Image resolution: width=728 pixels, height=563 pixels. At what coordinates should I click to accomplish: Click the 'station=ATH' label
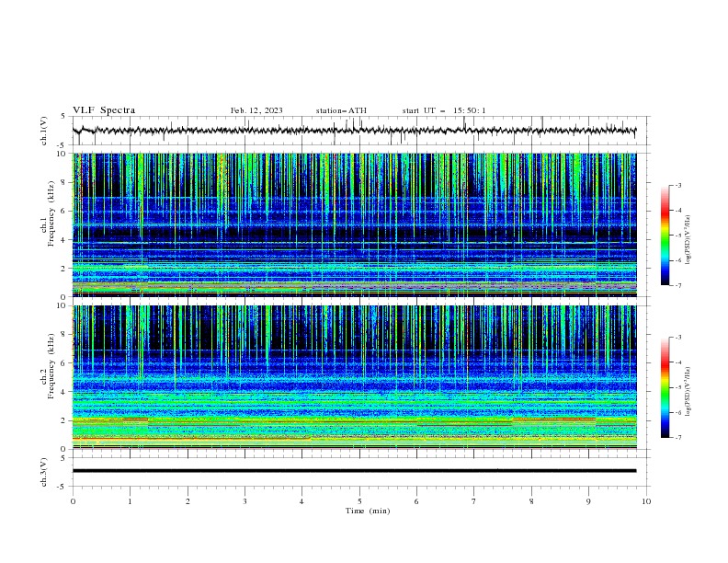coord(341,110)
